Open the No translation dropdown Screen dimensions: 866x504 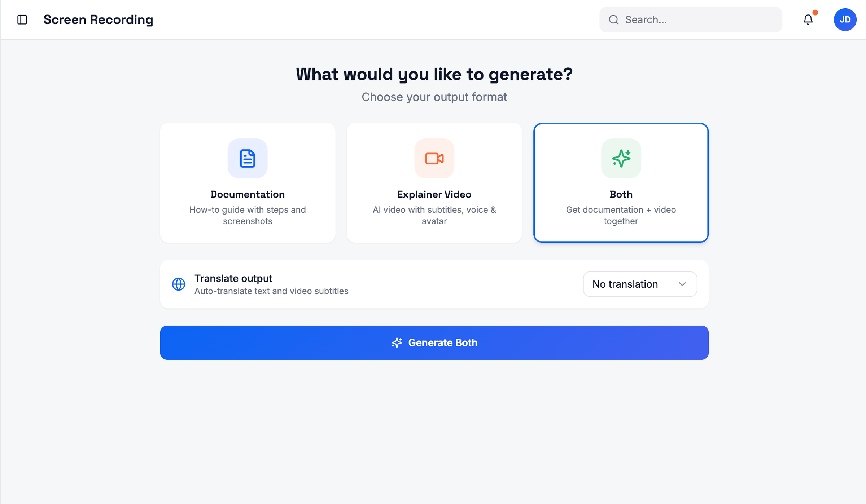click(640, 284)
